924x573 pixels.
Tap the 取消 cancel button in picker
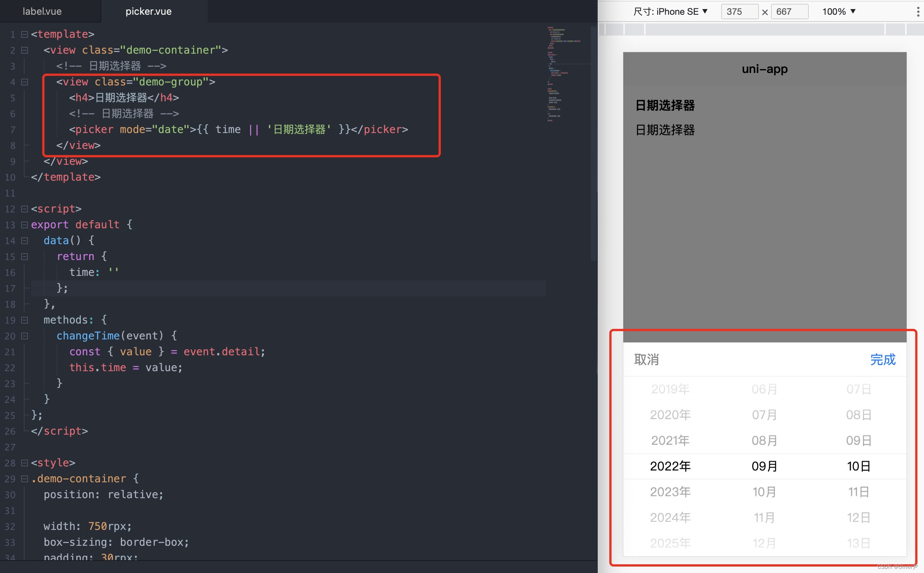(646, 360)
